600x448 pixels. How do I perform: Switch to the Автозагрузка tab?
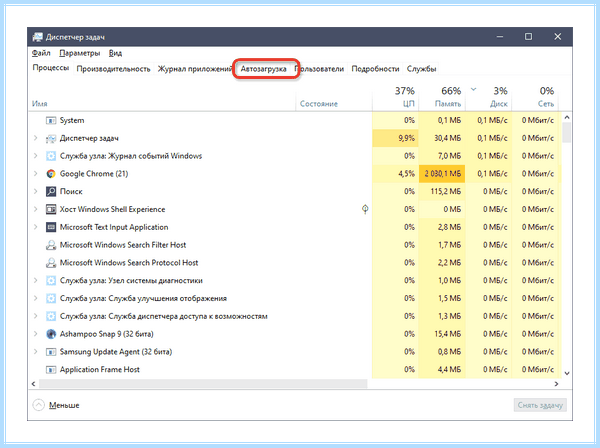point(263,69)
